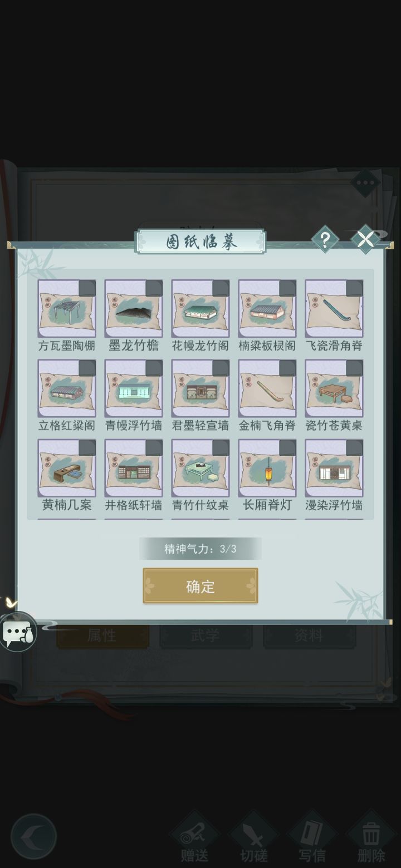Viewport: 401px width, 868px height.
Task: Select the 墨龙竹檐 blueprint icon
Action: [134, 308]
